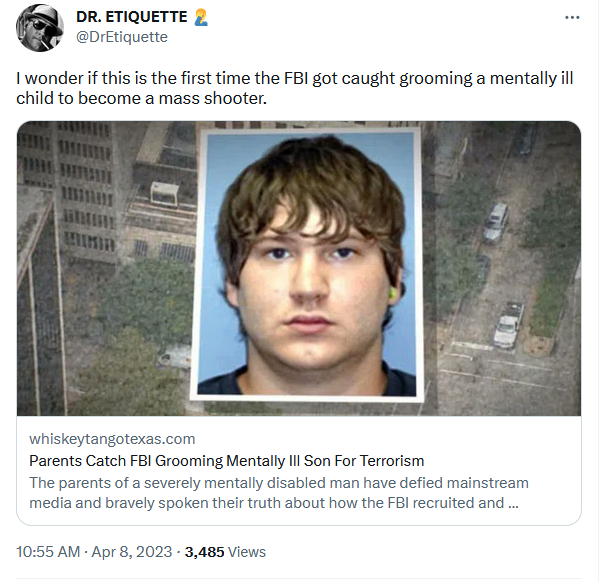The width and height of the screenshot is (600, 582).
Task: Click the 'child to become a mass shooter' line
Action: click(141, 98)
